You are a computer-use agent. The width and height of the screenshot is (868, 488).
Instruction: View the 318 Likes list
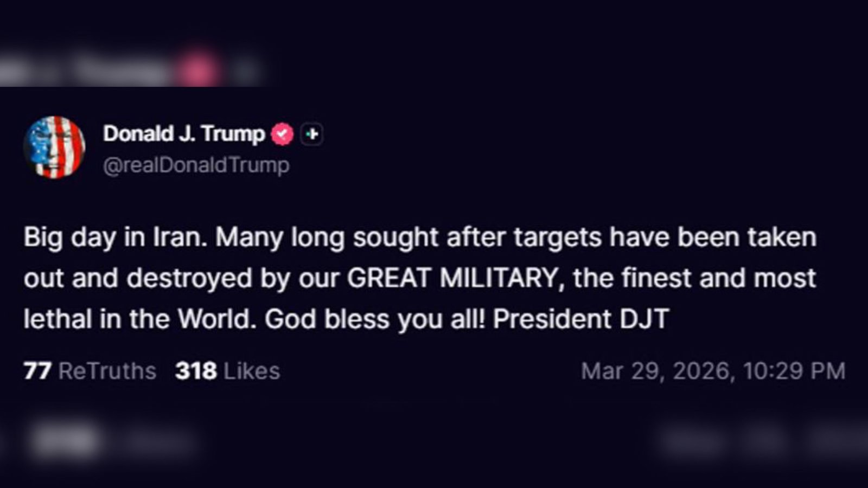227,371
